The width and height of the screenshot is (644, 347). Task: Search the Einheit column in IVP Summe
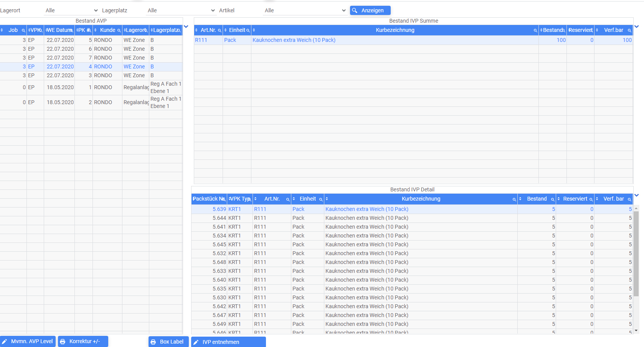(248, 30)
